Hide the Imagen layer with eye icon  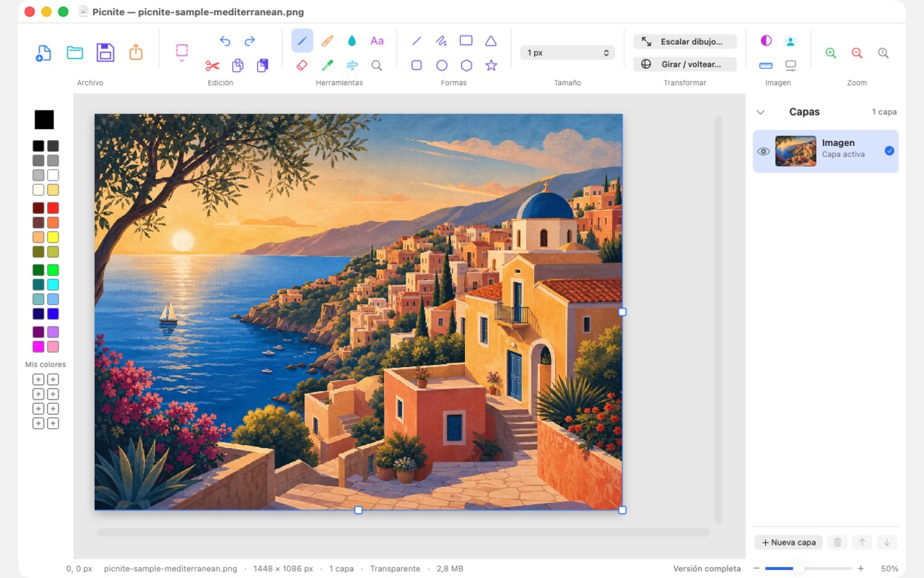(x=763, y=152)
